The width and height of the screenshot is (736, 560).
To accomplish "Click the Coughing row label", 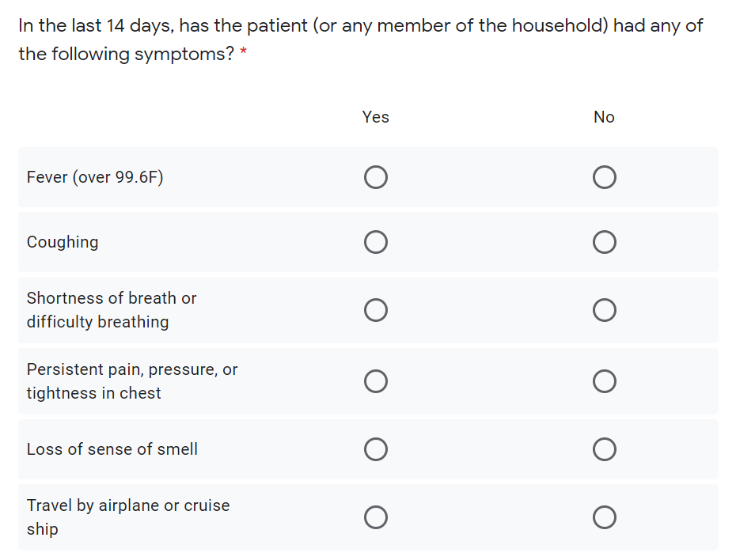I will [63, 243].
